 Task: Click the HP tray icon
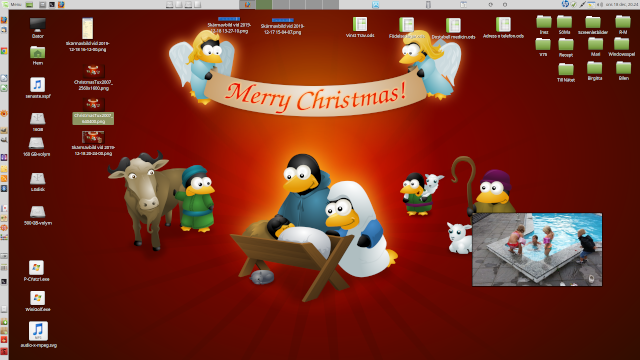[x=565, y=4]
